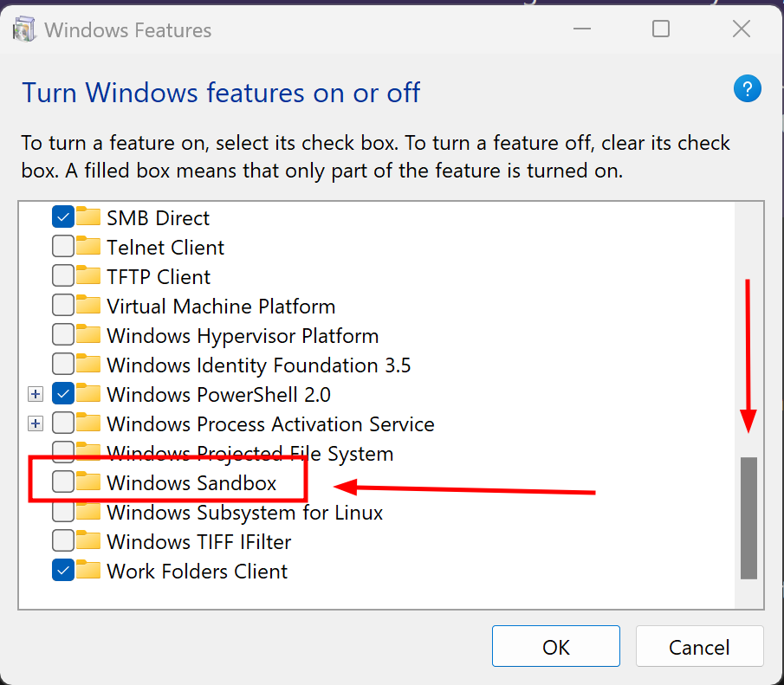Select "Windows Process Activation Service" label
Viewport: 784px width, 685px height.
(270, 424)
